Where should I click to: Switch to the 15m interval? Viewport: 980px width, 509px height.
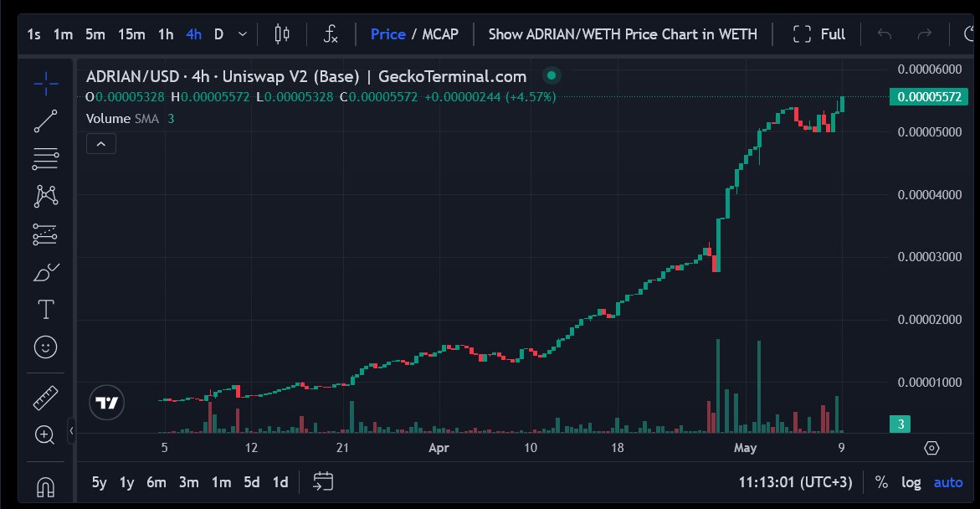131,34
